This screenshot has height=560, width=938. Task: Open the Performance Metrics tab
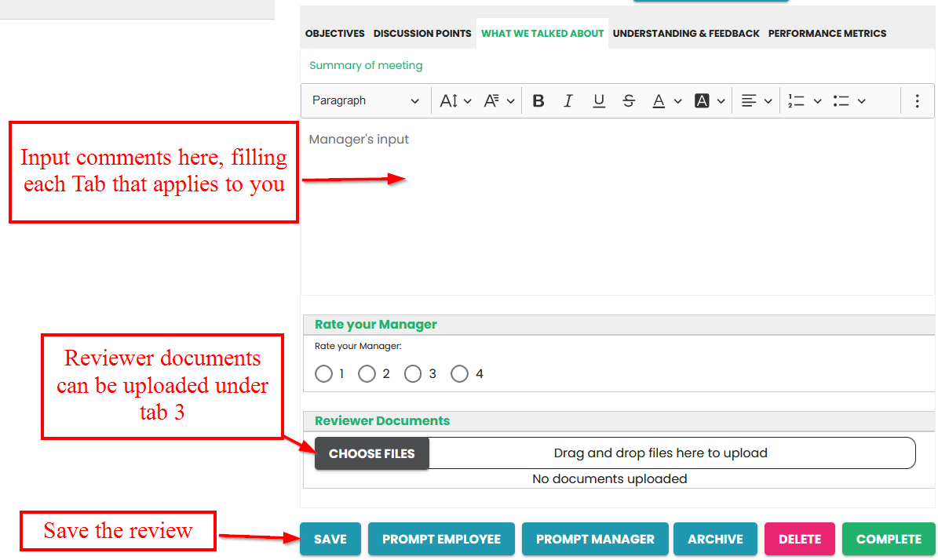click(827, 34)
